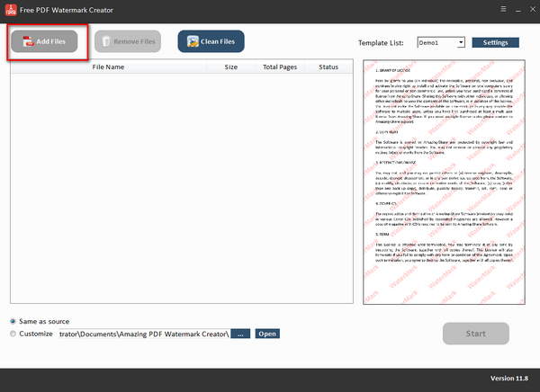Start the watermarking process
This screenshot has height=392, width=540.
coord(476,334)
